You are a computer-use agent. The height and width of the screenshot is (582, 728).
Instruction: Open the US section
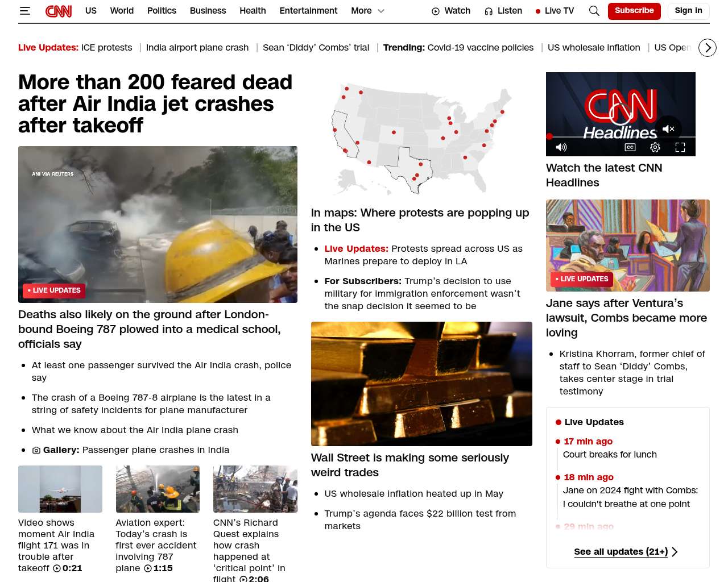[91, 11]
